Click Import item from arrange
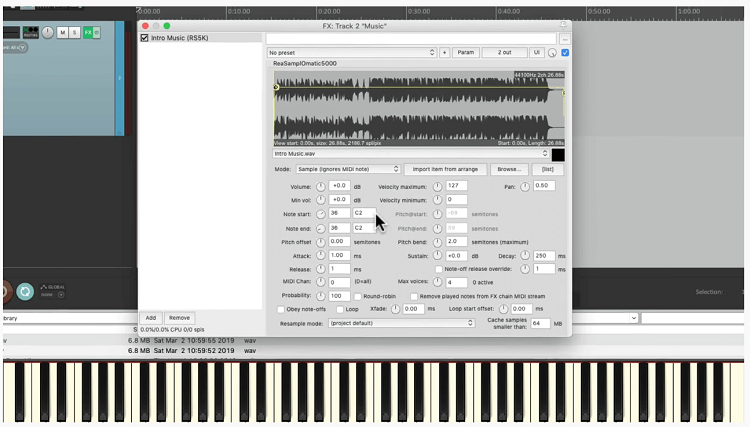Image resolution: width=750 pixels, height=427 pixels. [445, 169]
